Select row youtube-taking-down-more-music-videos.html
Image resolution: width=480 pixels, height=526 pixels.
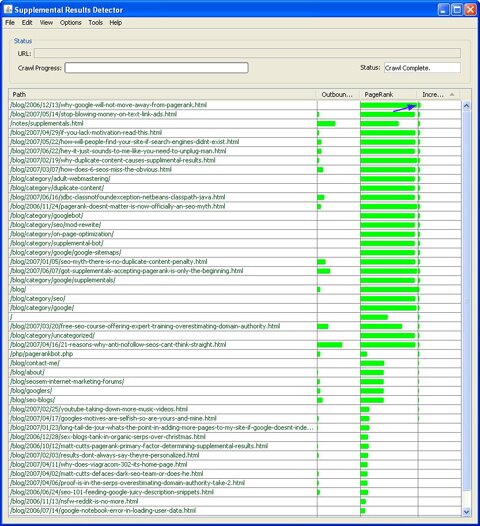(235, 410)
